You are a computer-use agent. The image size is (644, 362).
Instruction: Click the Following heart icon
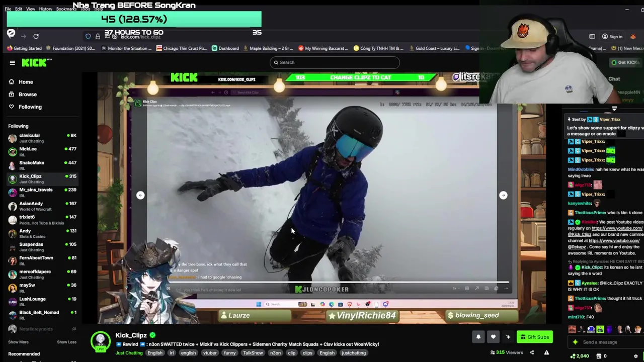(11, 107)
